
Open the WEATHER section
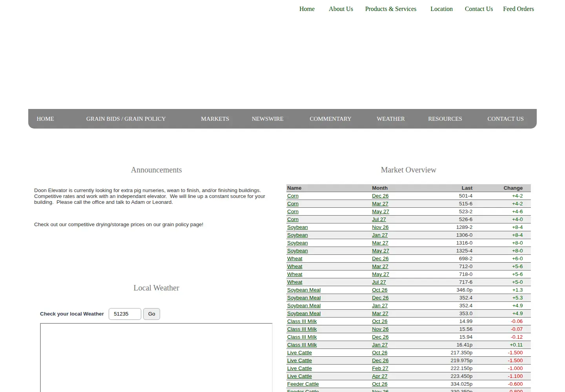click(x=391, y=119)
